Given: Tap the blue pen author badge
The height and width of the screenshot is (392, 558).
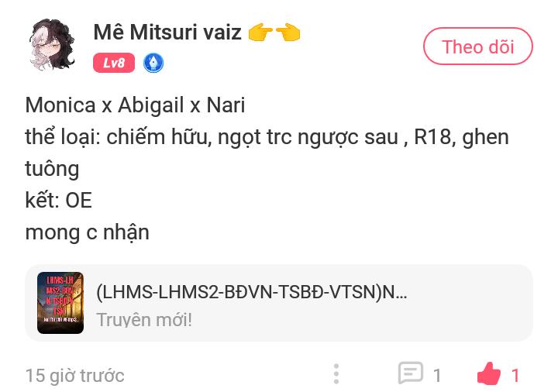Looking at the screenshot, I should coord(153,63).
